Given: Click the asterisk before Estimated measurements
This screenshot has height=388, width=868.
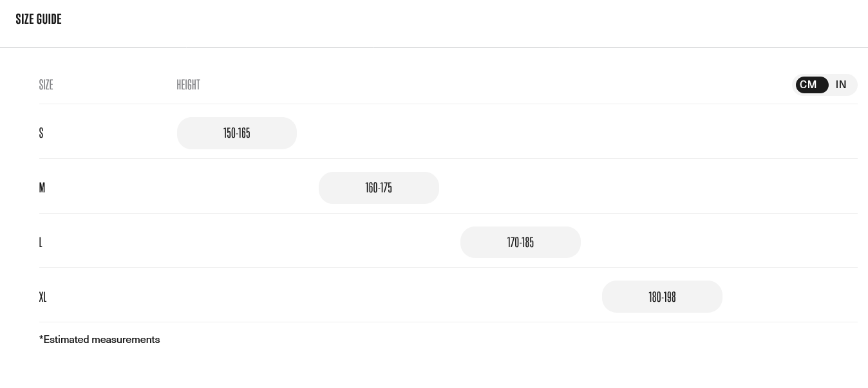Looking at the screenshot, I should click(41, 338).
